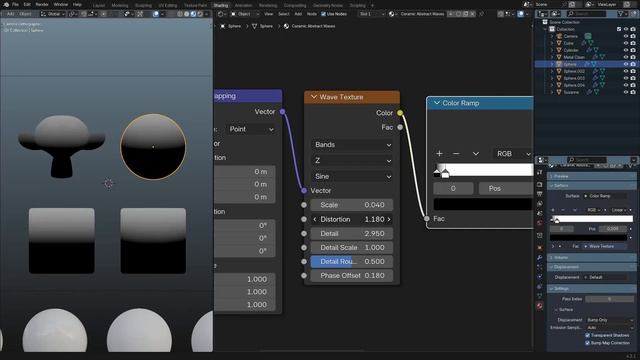Open the Material properties tab icon
Screen dimensions: 640x360
(540, 305)
